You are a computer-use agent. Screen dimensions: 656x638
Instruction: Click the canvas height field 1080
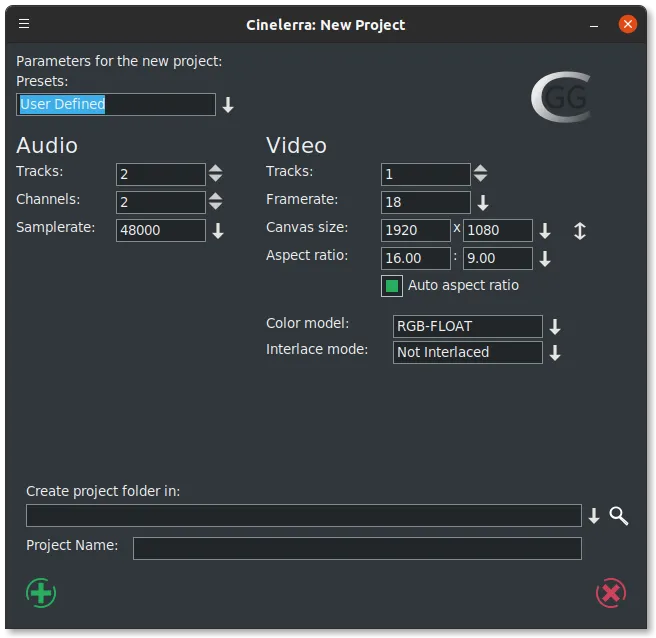point(497,231)
